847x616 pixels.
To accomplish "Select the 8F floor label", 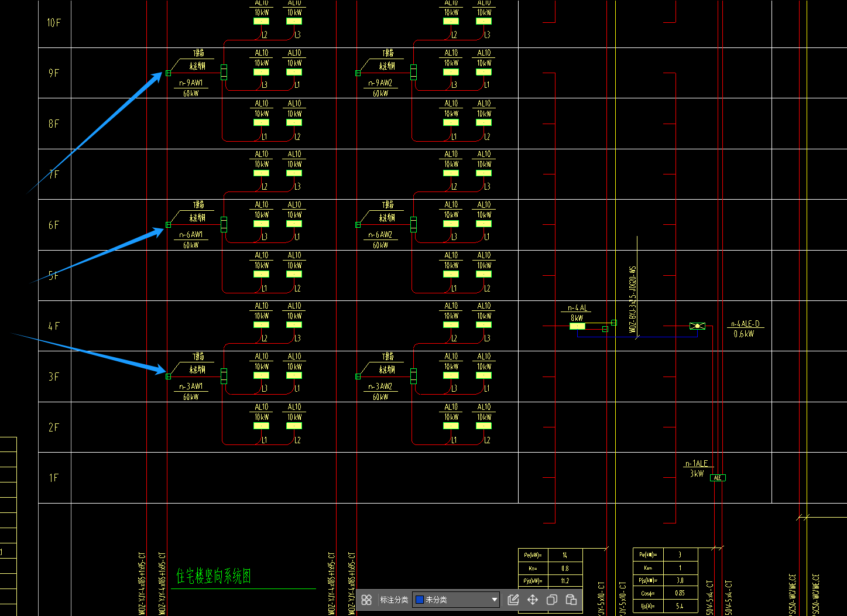I will pyautogui.click(x=54, y=124).
